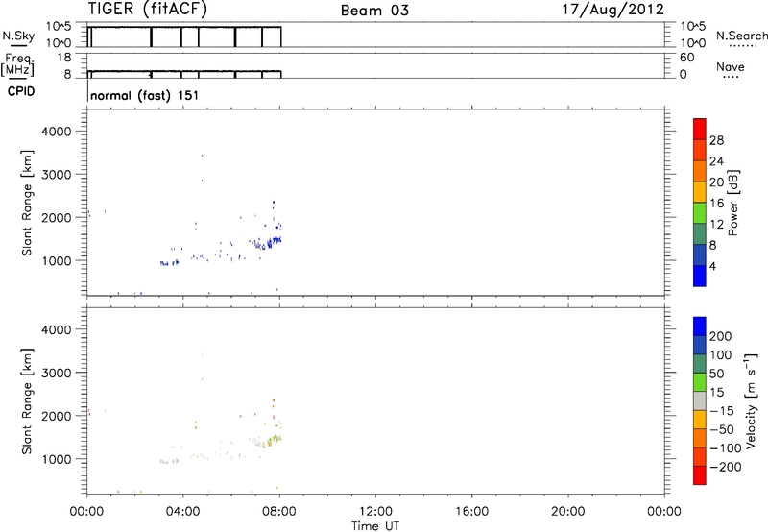Image resolution: width=768 pixels, height=532 pixels.
Task: Click the N.Sky legend label
Action: pyautogui.click(x=18, y=36)
